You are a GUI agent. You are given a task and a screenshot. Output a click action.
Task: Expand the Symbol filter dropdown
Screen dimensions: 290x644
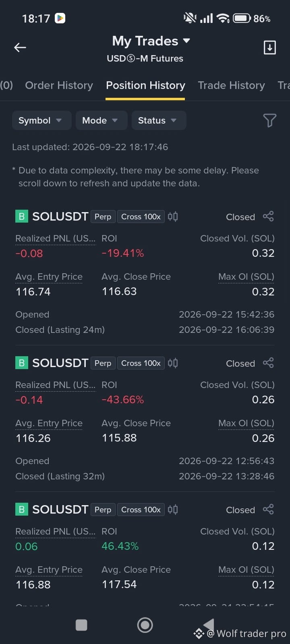tap(41, 120)
